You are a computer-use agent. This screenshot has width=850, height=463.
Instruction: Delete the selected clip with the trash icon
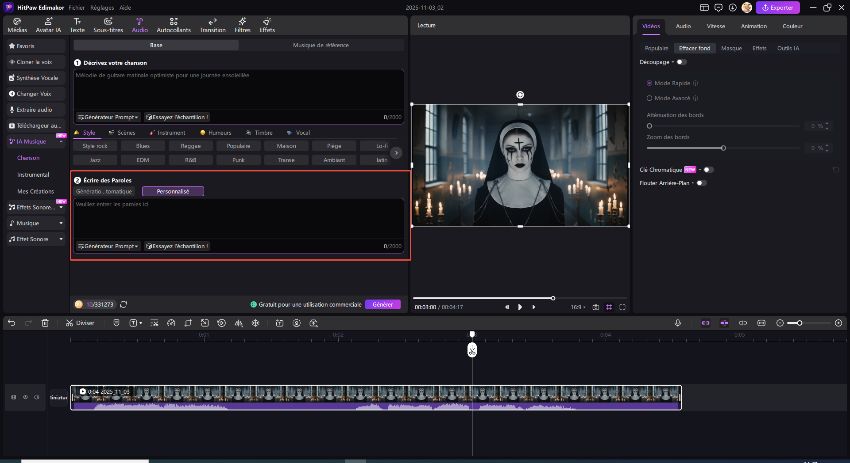[x=45, y=323]
